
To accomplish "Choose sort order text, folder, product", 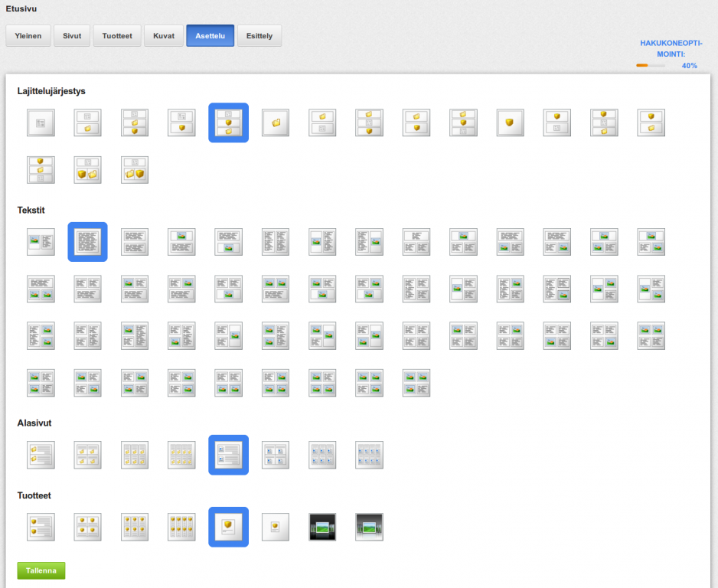I will (135, 122).
